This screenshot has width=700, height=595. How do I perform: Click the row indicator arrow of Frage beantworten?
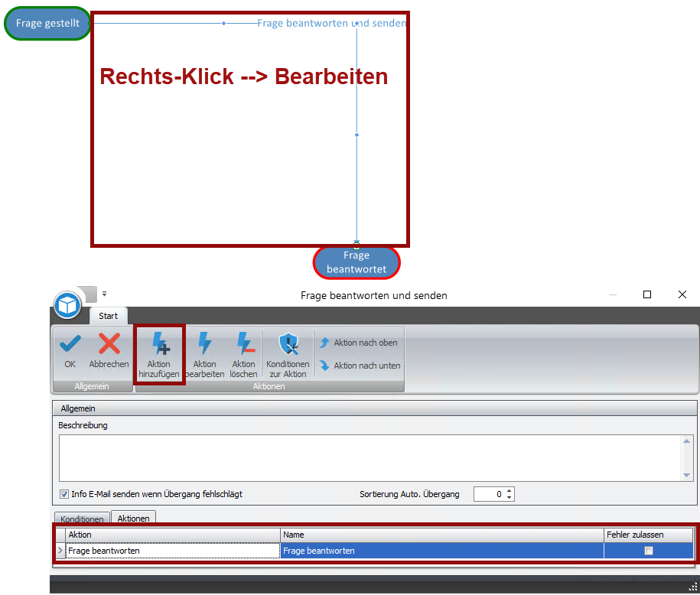pos(60,551)
